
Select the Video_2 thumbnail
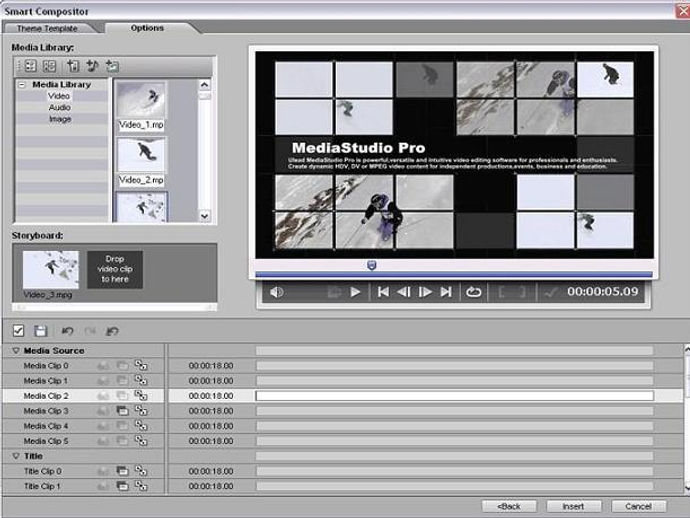pos(141,154)
